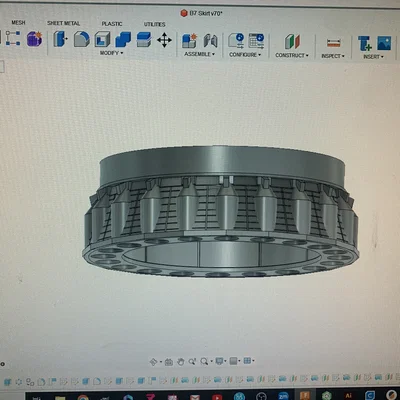The image size is (400, 400).
Task: Select the Combine bodies tool
Action: [x=123, y=39]
